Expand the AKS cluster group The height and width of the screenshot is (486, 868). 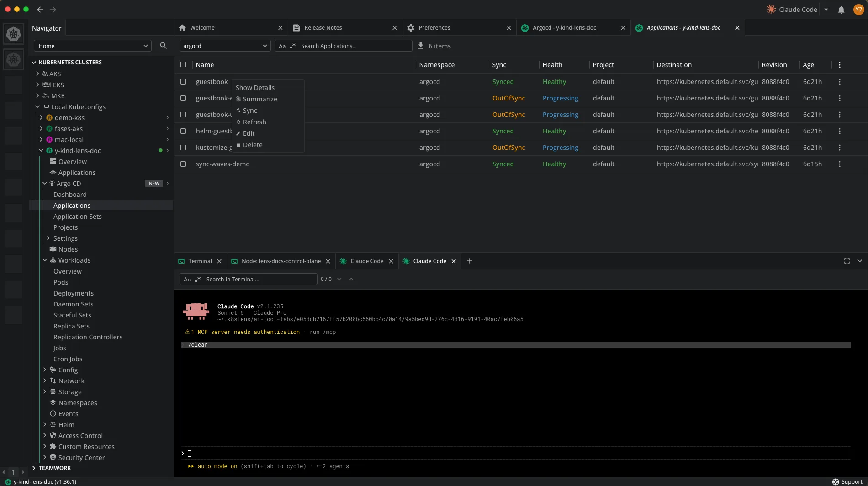[x=37, y=74]
